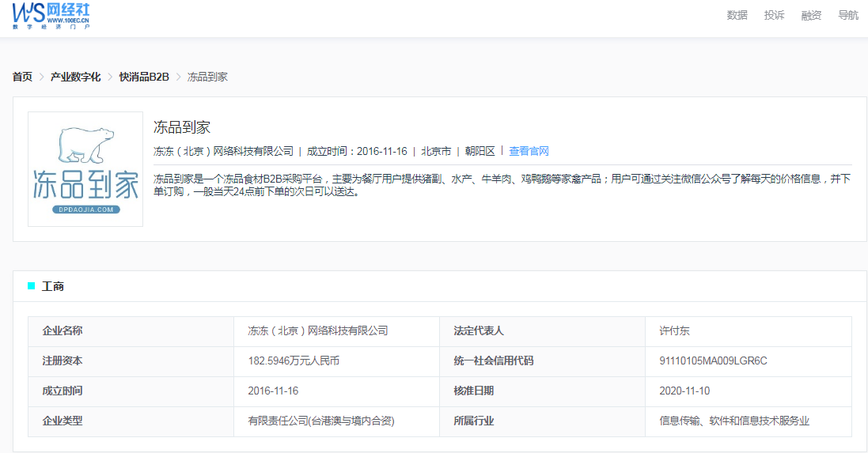Select 冻品到家 breadcrumb text
This screenshot has width=868, height=453.
[x=207, y=77]
